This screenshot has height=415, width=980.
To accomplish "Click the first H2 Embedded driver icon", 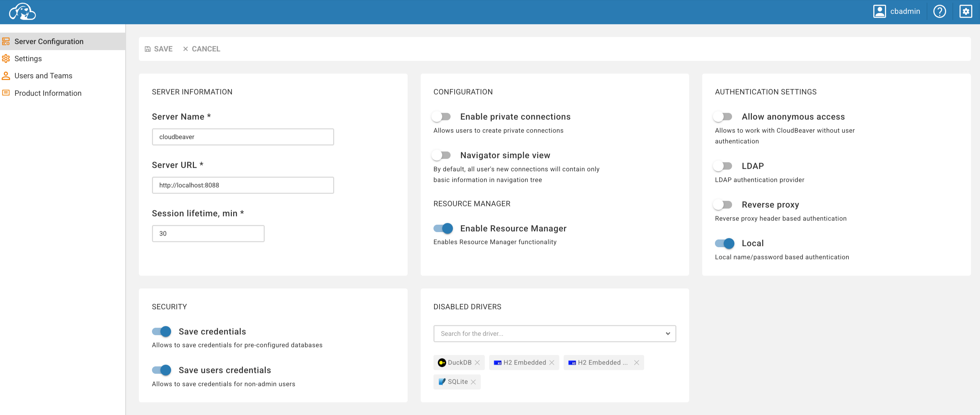I will pos(497,363).
